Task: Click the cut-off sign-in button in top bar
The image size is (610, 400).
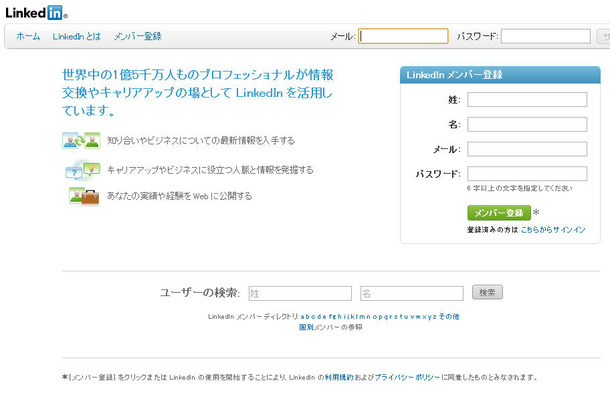Action: [x=603, y=36]
